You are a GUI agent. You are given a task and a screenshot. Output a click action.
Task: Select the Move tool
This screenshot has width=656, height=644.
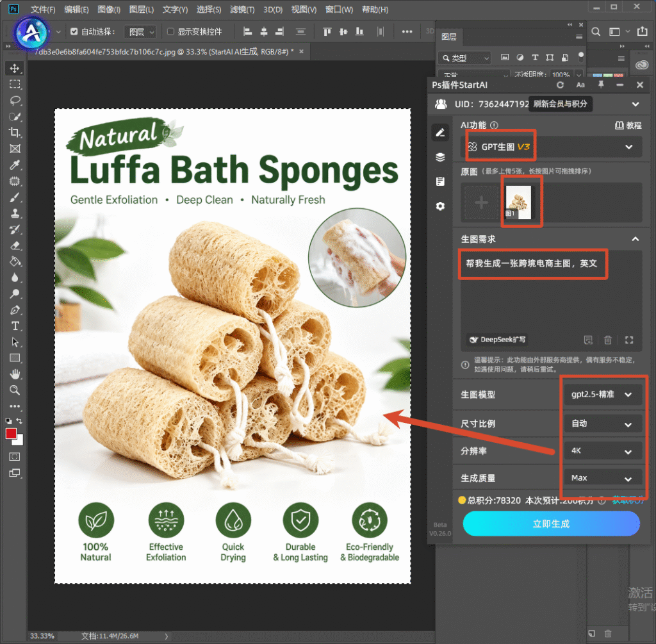pos(15,68)
